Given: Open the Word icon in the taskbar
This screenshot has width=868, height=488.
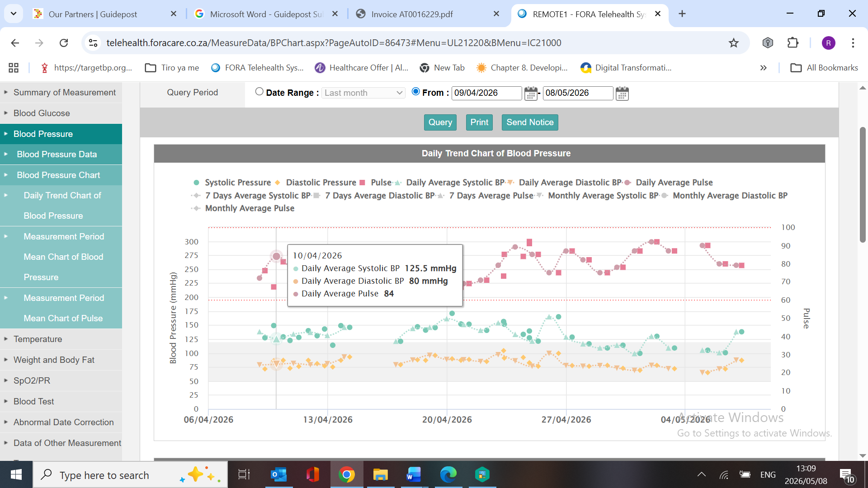Looking at the screenshot, I should (x=414, y=475).
